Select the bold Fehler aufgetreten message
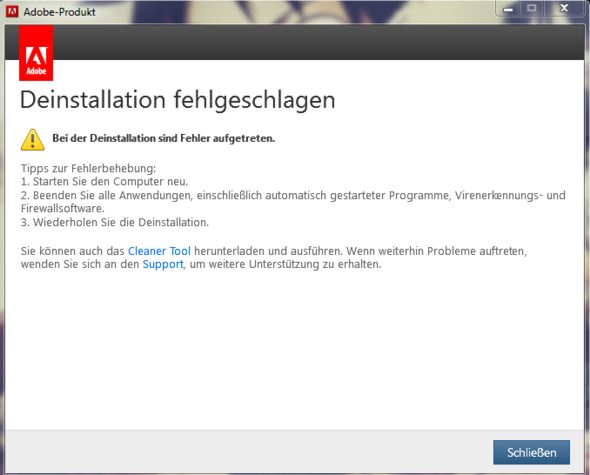Image resolution: width=590 pixels, height=475 pixels. (x=164, y=139)
